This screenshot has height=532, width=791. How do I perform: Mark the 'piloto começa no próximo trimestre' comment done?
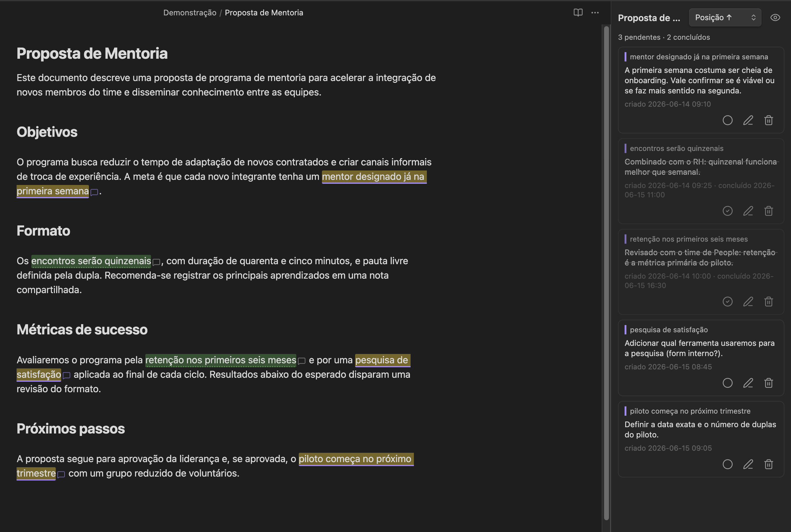pyautogui.click(x=727, y=464)
